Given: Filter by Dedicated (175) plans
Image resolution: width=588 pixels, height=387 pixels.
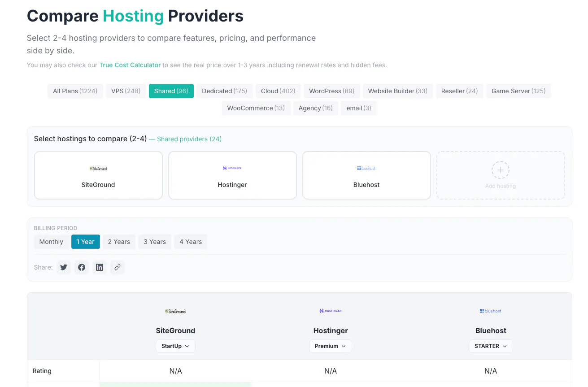Looking at the screenshot, I should click(x=225, y=91).
